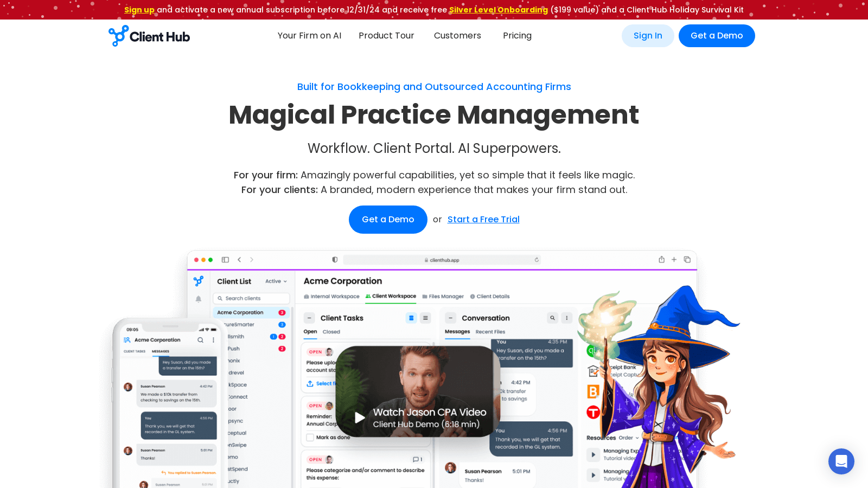
Task: Click the Client Hub logo
Action: [x=149, y=36]
